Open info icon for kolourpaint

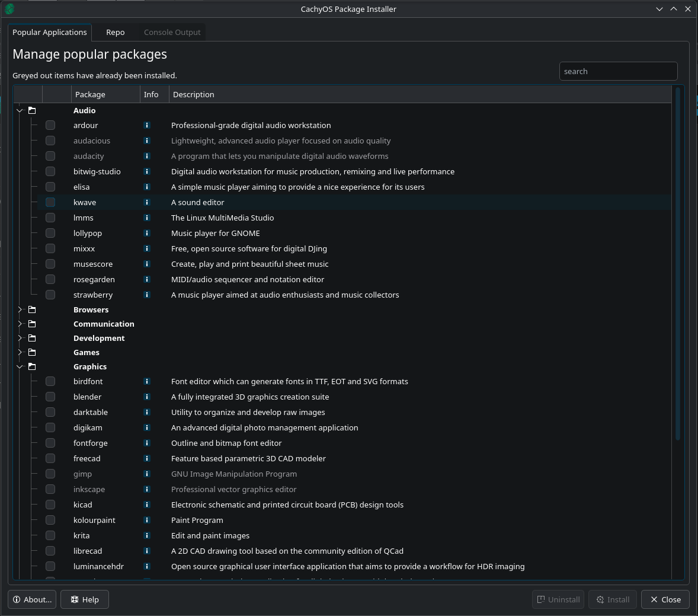(x=147, y=520)
